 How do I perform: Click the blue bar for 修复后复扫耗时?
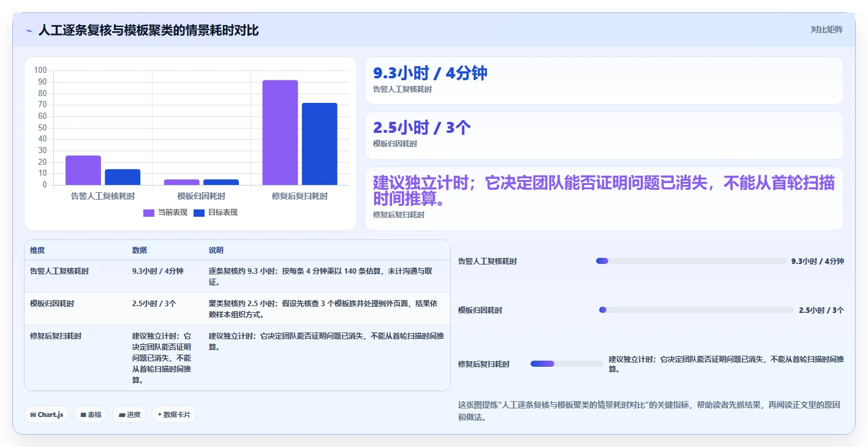point(319,144)
